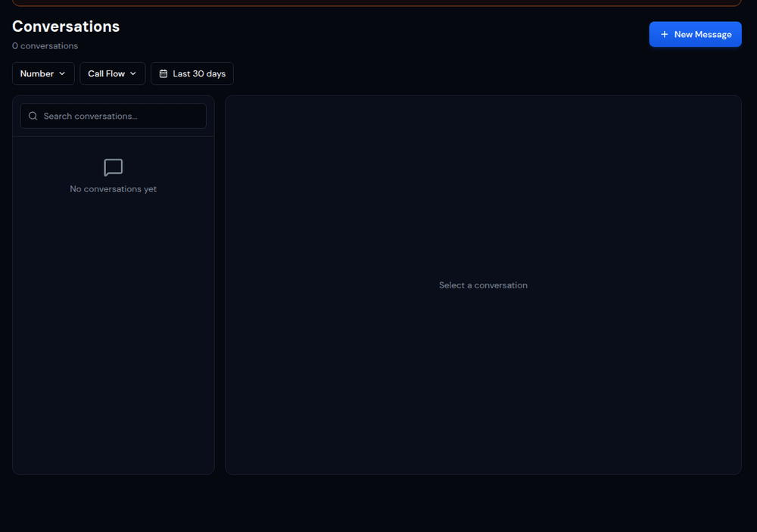
Task: Click the "No conversations yet" text
Action: (x=113, y=189)
